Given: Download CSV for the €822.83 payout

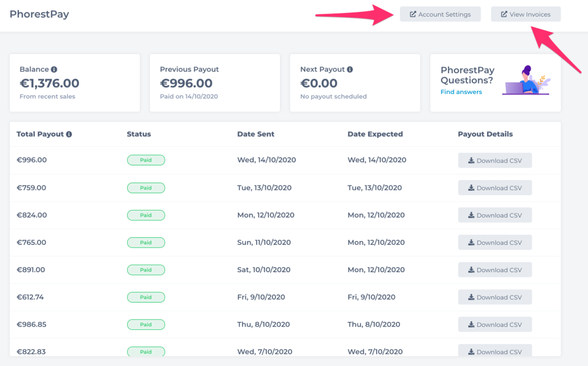Looking at the screenshot, I should pyautogui.click(x=495, y=350).
